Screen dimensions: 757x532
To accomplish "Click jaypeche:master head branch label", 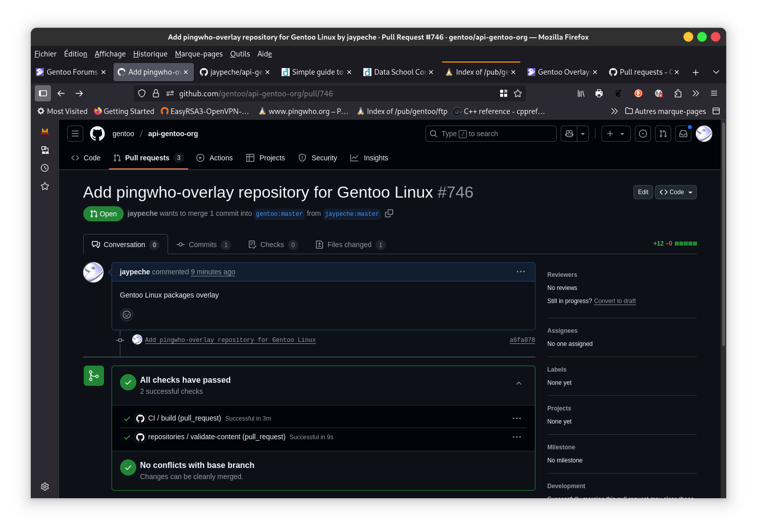I will 352,214.
